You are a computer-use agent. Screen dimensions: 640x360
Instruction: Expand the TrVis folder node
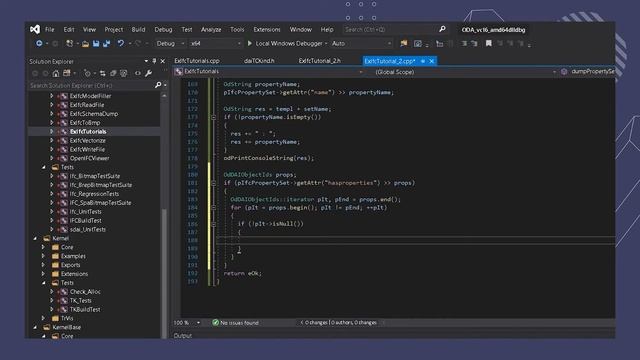(x=43, y=318)
